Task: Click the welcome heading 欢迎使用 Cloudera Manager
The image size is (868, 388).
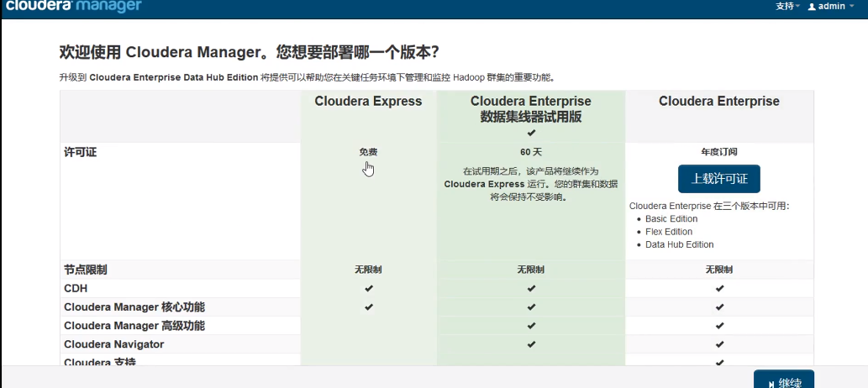Action: tap(249, 52)
